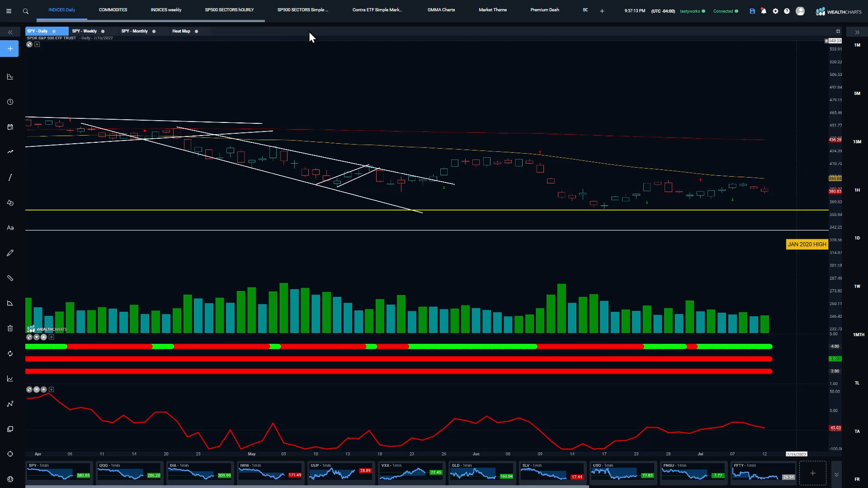
Task: Click the node path tool icon
Action: coord(10,404)
